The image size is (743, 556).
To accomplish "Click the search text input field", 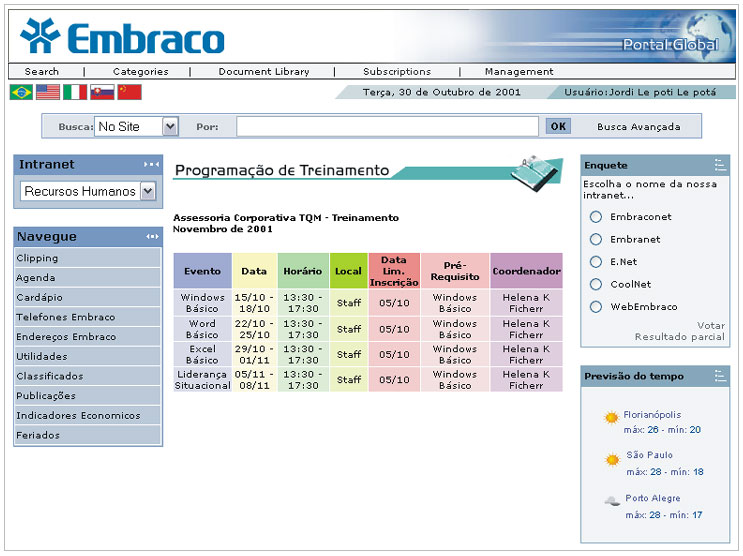I will [x=387, y=127].
